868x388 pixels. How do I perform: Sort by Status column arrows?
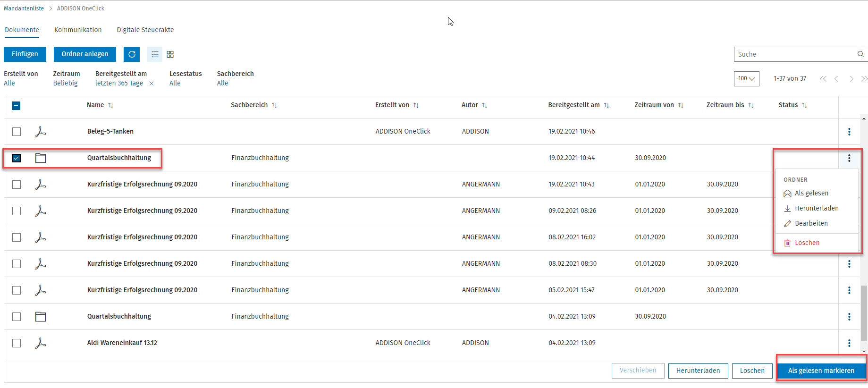(804, 105)
